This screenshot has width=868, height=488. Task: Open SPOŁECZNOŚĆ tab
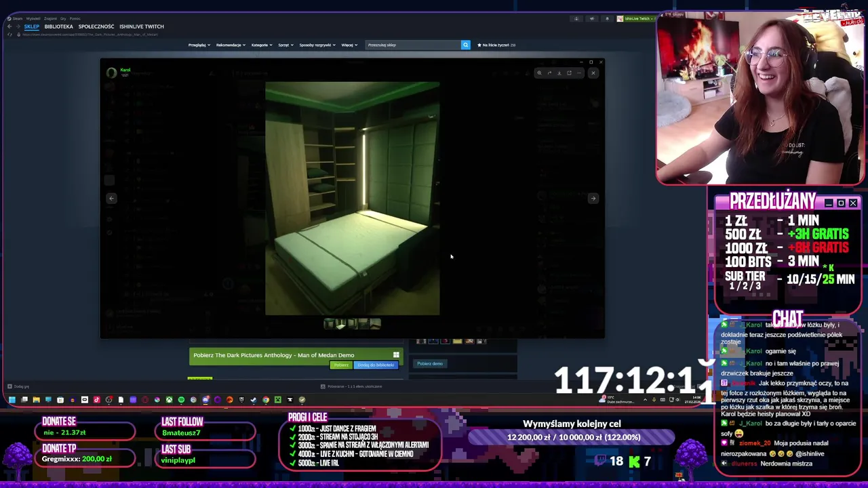pyautogui.click(x=96, y=26)
